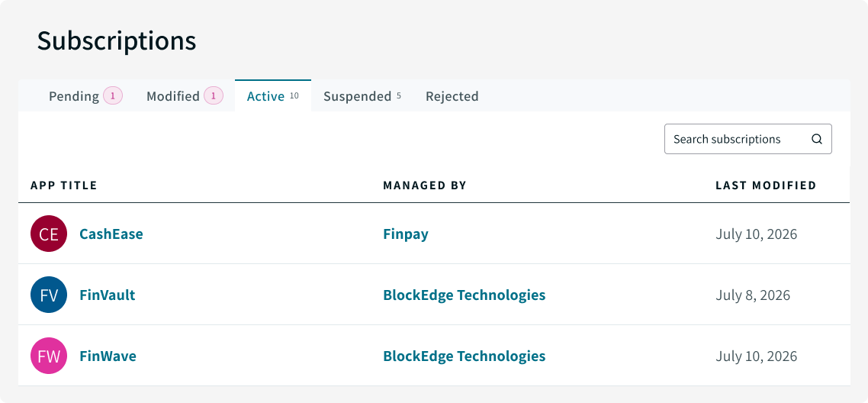Viewport: 868px width, 403px height.
Task: Open BlockEdge Technologies in the FinVault row
Action: coord(465,295)
